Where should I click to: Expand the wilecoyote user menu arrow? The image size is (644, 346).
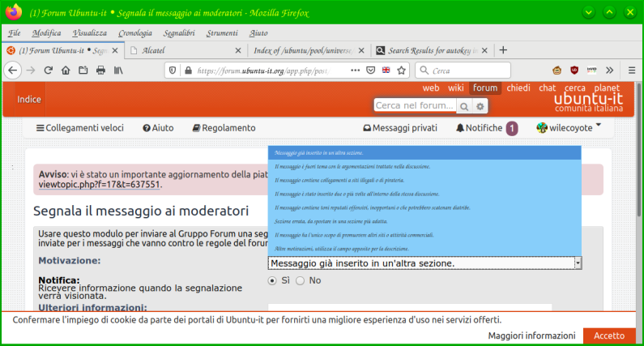[x=599, y=125]
